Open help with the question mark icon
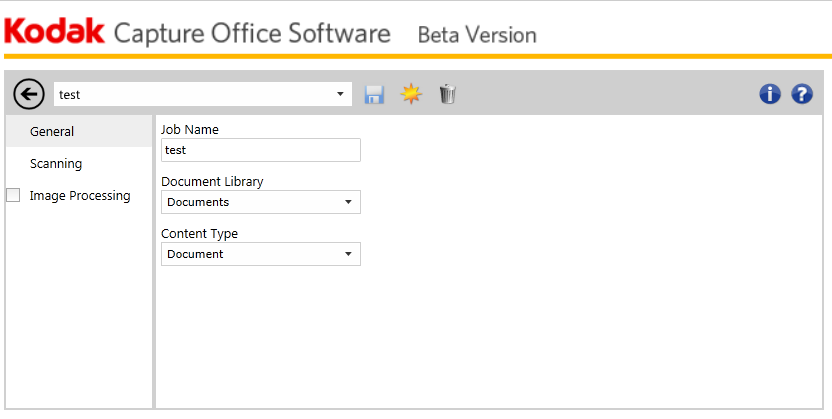Image resolution: width=832 pixels, height=419 pixels. coord(801,94)
